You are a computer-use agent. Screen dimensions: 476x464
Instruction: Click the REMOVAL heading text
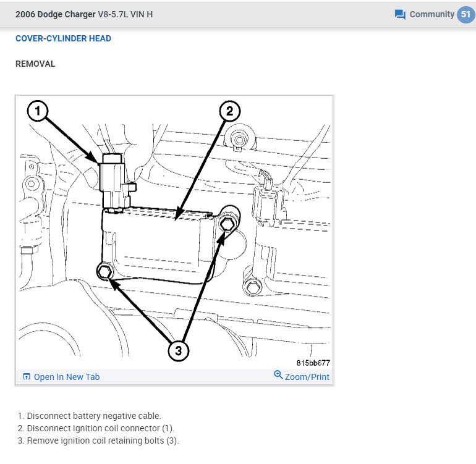click(x=35, y=64)
